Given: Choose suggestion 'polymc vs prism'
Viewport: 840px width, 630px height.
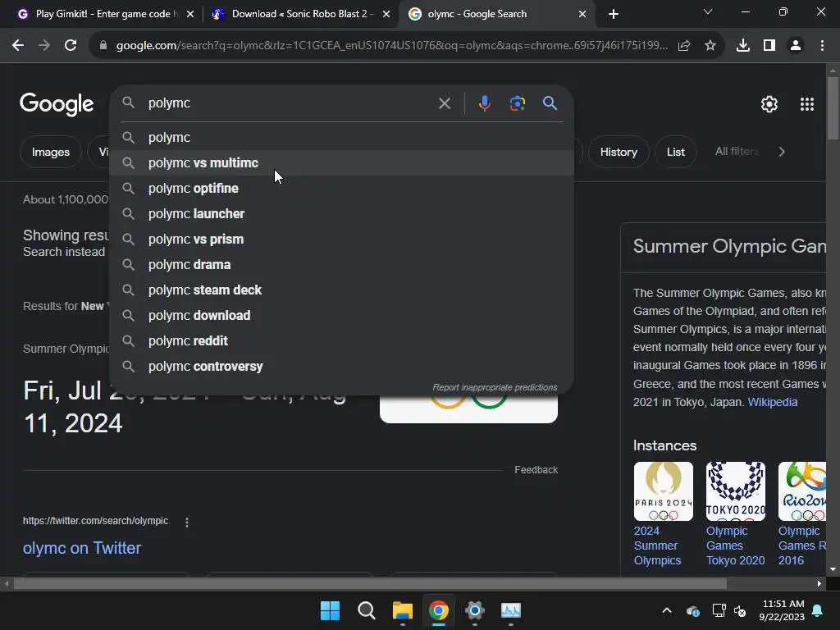Looking at the screenshot, I should coord(341,240).
